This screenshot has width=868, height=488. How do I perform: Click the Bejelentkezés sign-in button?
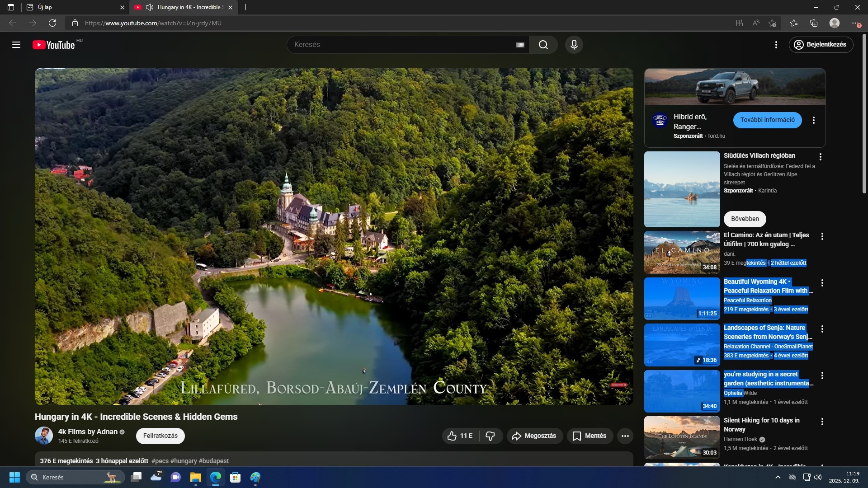tap(821, 44)
